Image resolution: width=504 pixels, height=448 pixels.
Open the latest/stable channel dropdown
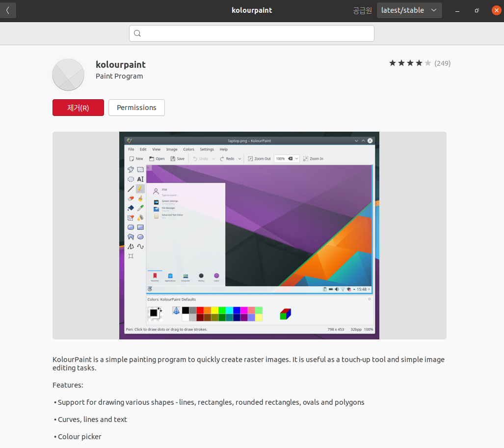(x=409, y=10)
